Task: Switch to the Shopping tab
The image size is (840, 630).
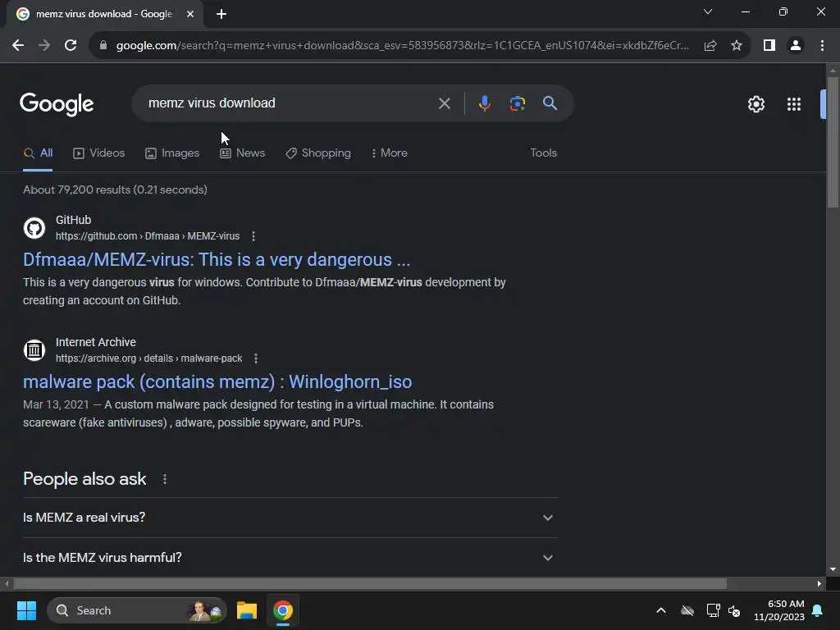Action: 318,153
